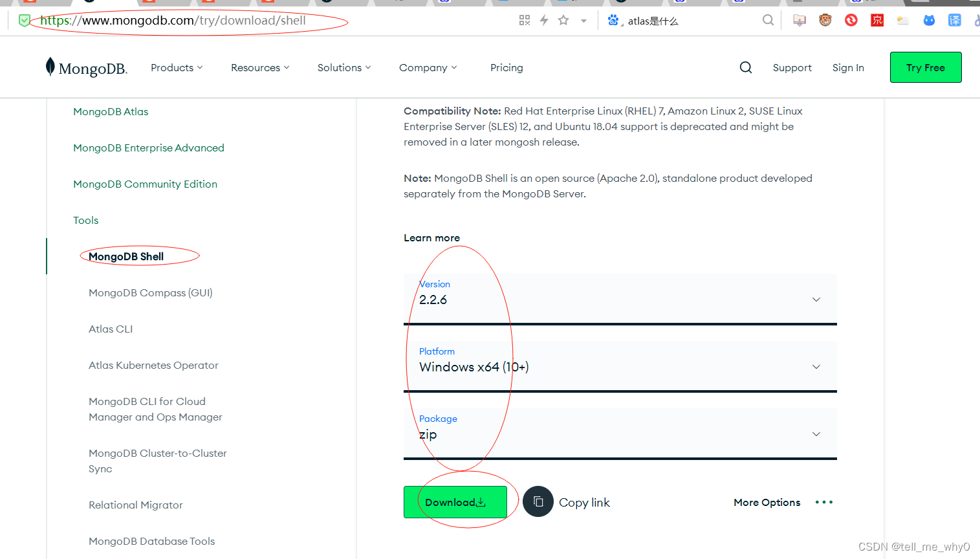The image size is (980, 559).
Task: Open the Products menu
Action: click(x=177, y=67)
